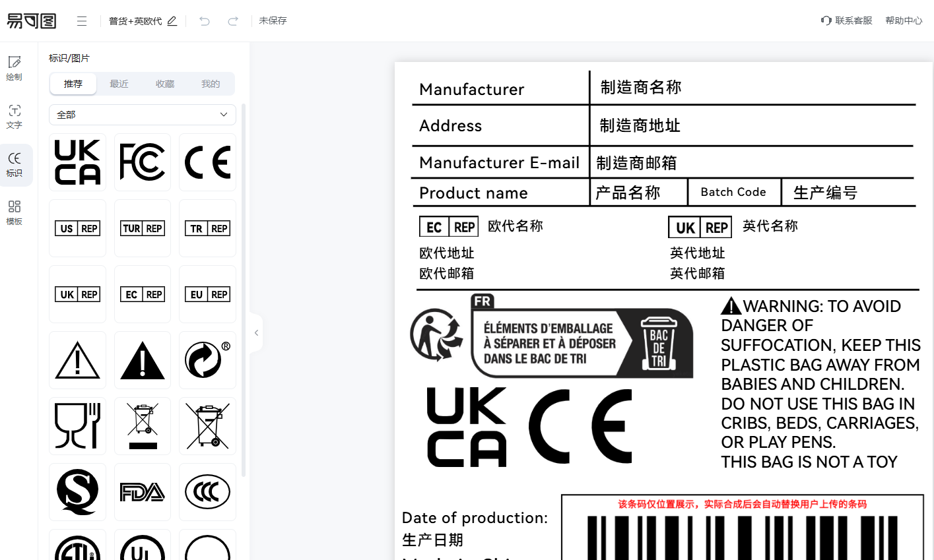Add the US REP symbol
The image size is (934, 560).
[77, 228]
